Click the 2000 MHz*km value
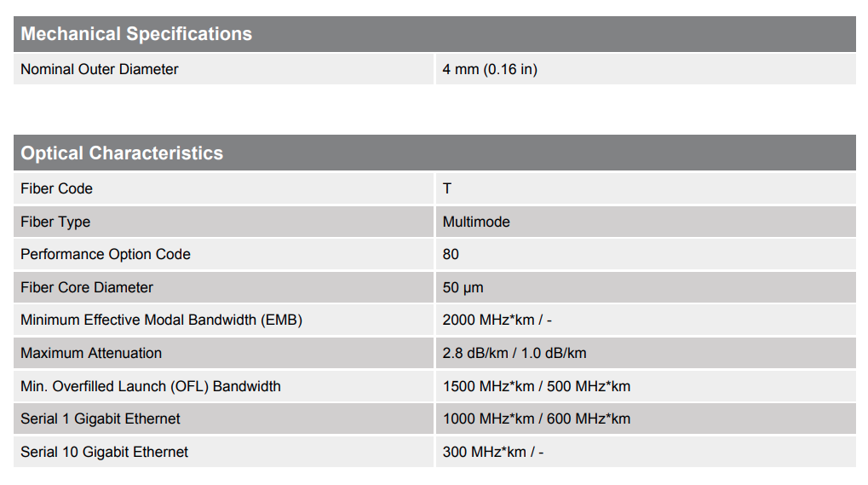The image size is (868, 485). [x=497, y=320]
